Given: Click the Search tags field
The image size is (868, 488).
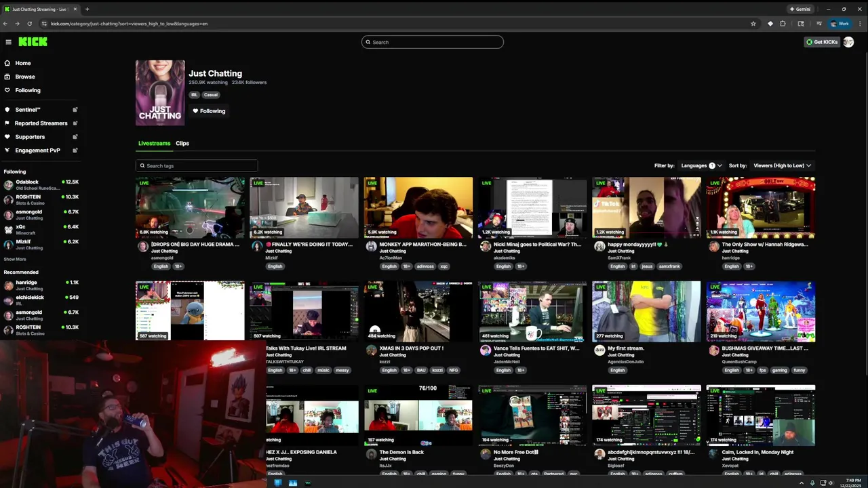Looking at the screenshot, I should pos(197,165).
